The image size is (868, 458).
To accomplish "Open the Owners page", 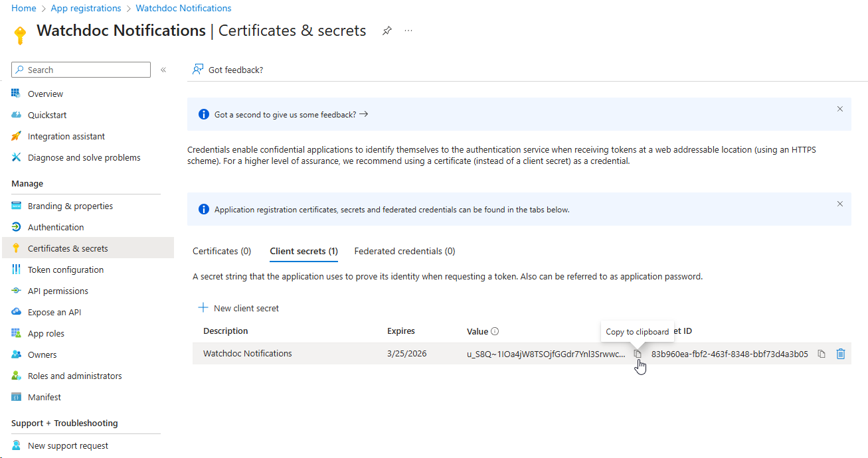I will coord(43,354).
